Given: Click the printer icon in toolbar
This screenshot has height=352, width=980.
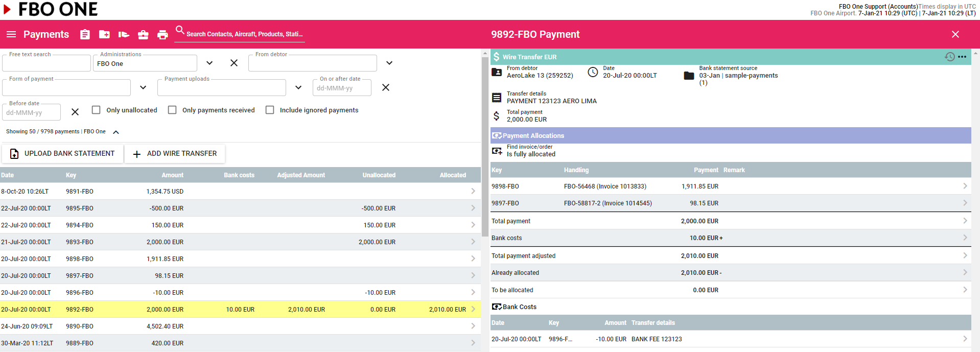Looking at the screenshot, I should 162,34.
